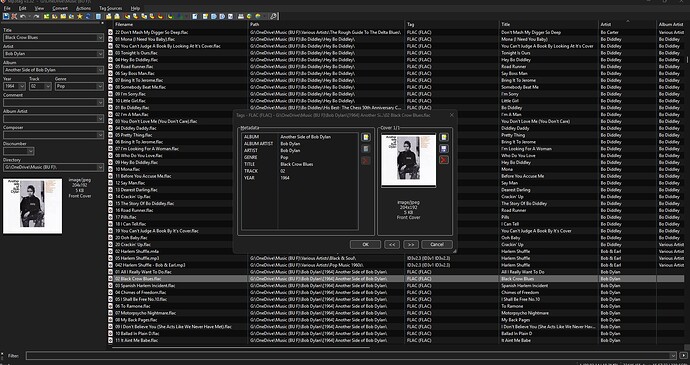
Task: Click the toolbar icon just right of Refresh
Action: click(x=98, y=16)
